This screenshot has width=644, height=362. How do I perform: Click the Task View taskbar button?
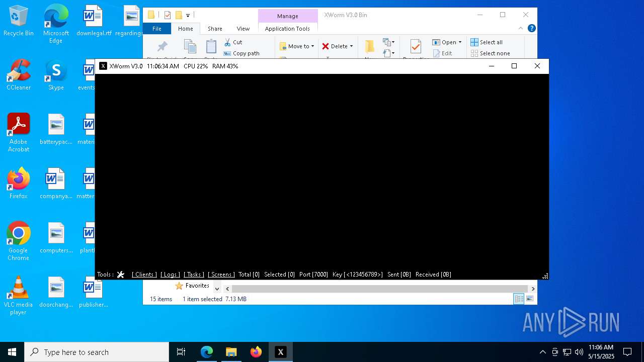[x=181, y=352]
